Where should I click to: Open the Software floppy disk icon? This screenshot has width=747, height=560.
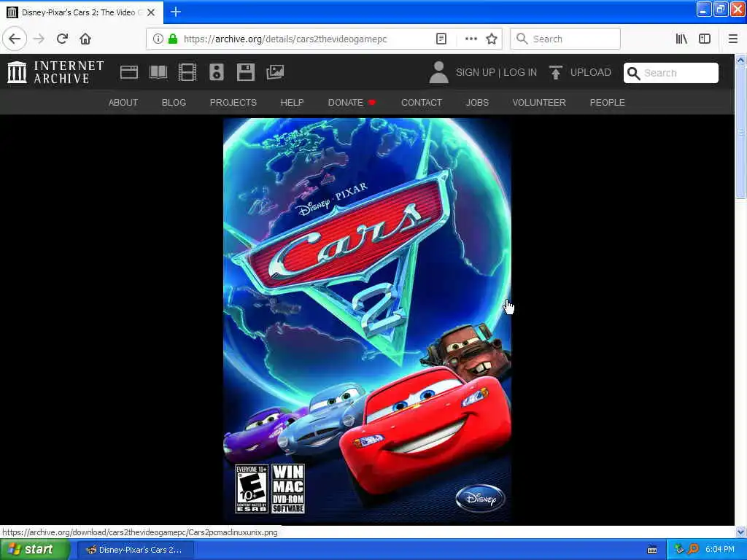pyautogui.click(x=246, y=72)
